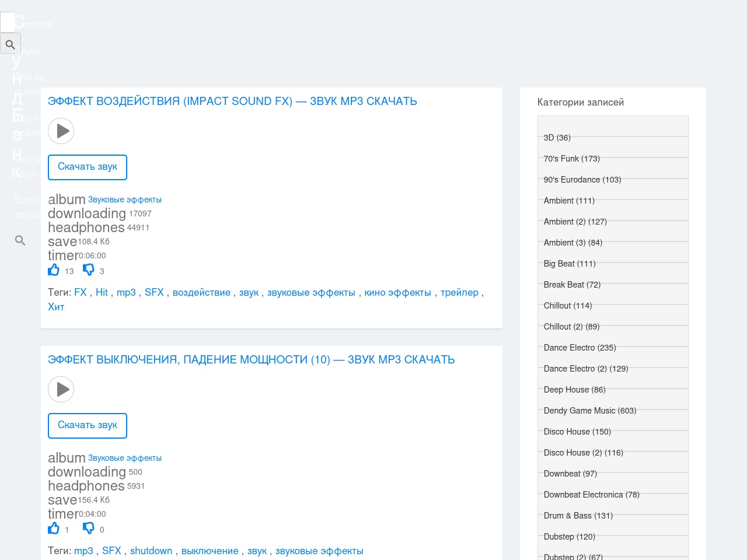
Task: Select the 90's Eurodance category
Action: coord(582,180)
